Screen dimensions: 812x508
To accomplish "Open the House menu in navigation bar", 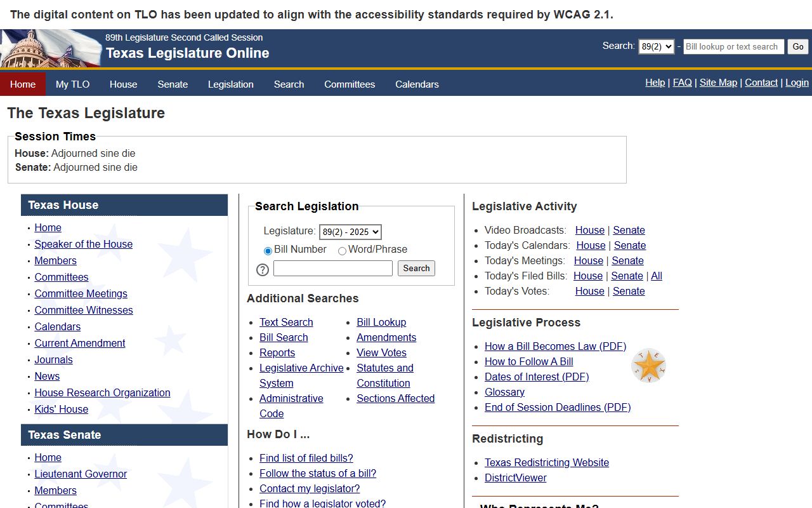I will [123, 84].
